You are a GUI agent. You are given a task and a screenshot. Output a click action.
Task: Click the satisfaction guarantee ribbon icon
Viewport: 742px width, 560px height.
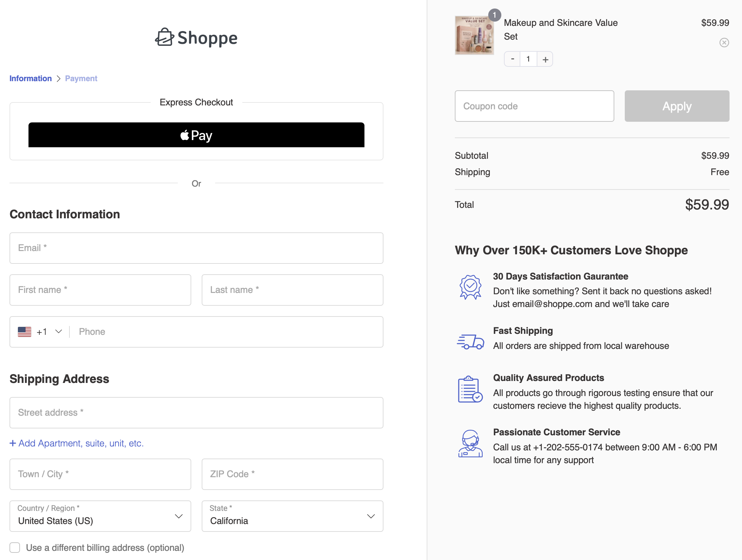[x=470, y=287]
